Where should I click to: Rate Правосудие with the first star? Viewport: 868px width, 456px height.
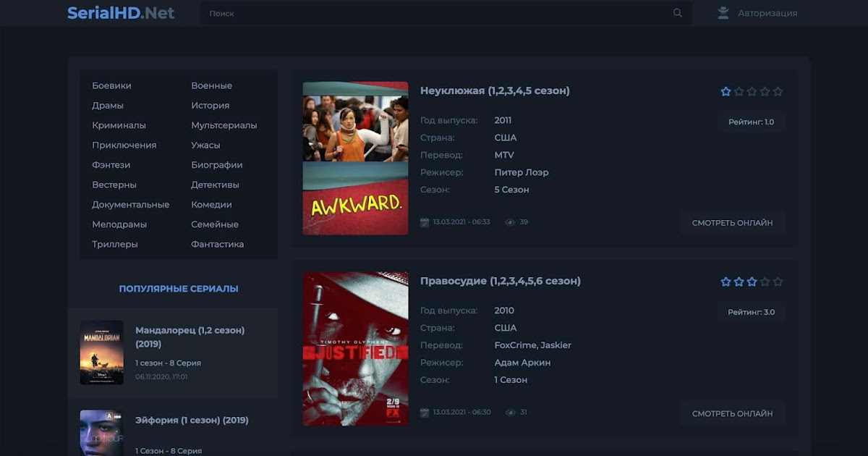tap(726, 282)
